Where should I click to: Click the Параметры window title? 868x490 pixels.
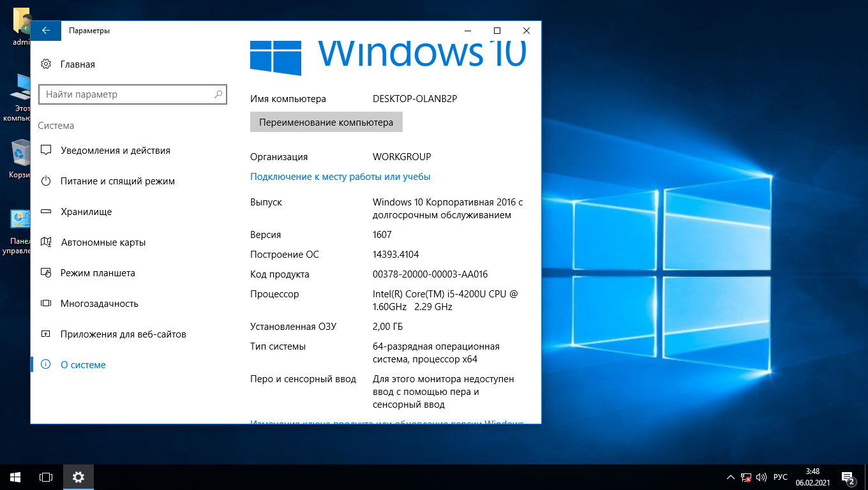89,31
